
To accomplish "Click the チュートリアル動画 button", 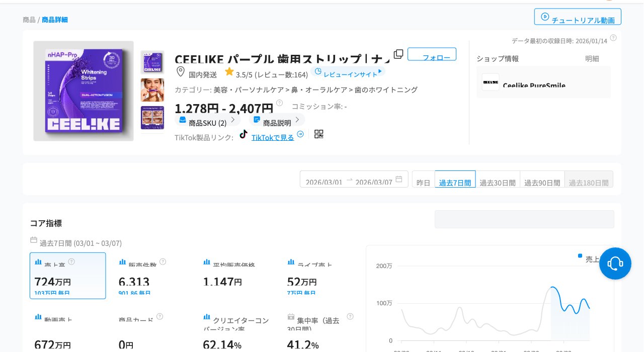I will [578, 16].
